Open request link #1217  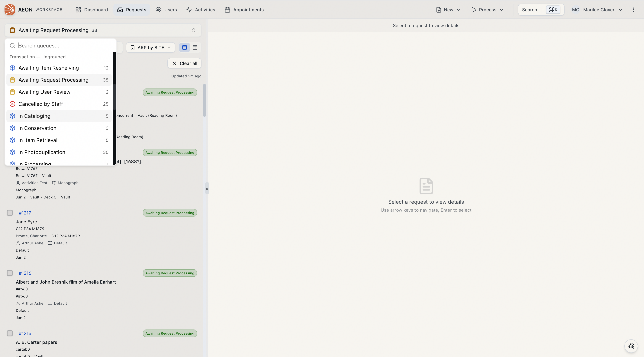coord(25,213)
